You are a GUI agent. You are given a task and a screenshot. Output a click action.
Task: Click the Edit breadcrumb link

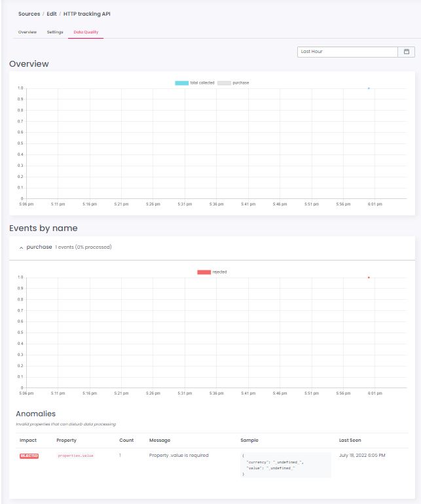[x=52, y=14]
